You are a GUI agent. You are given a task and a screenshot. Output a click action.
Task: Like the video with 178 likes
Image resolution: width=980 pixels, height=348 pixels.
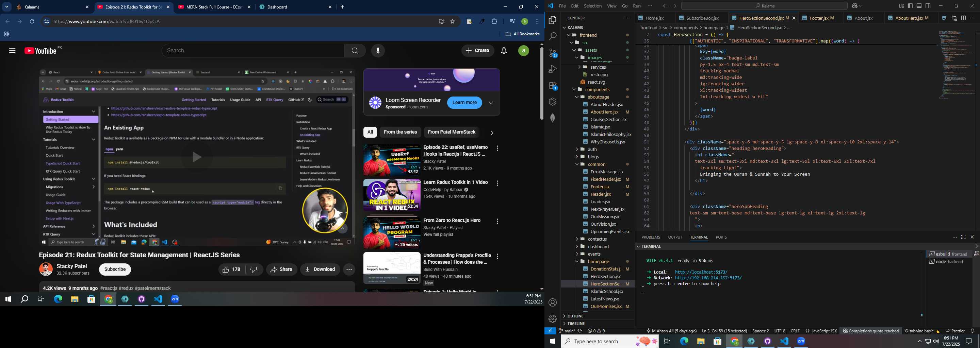(x=231, y=269)
